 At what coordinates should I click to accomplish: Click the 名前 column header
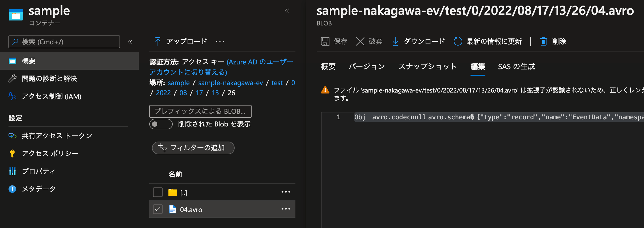[x=175, y=174]
